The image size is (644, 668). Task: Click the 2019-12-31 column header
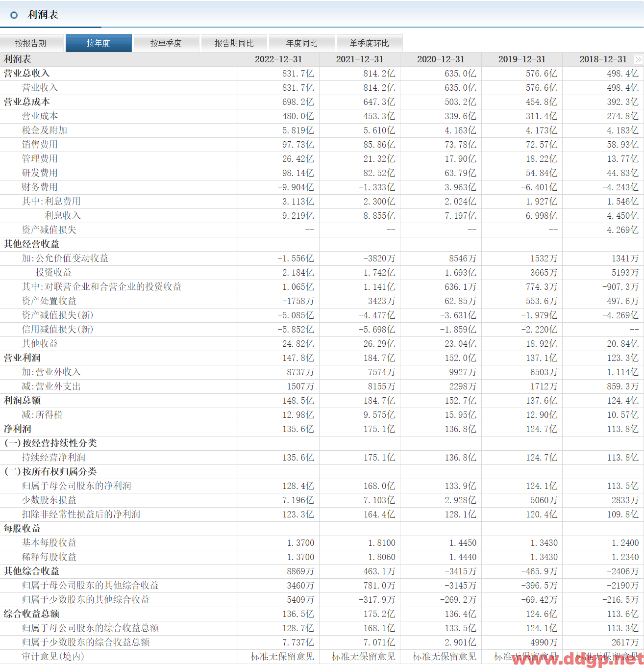point(522,59)
